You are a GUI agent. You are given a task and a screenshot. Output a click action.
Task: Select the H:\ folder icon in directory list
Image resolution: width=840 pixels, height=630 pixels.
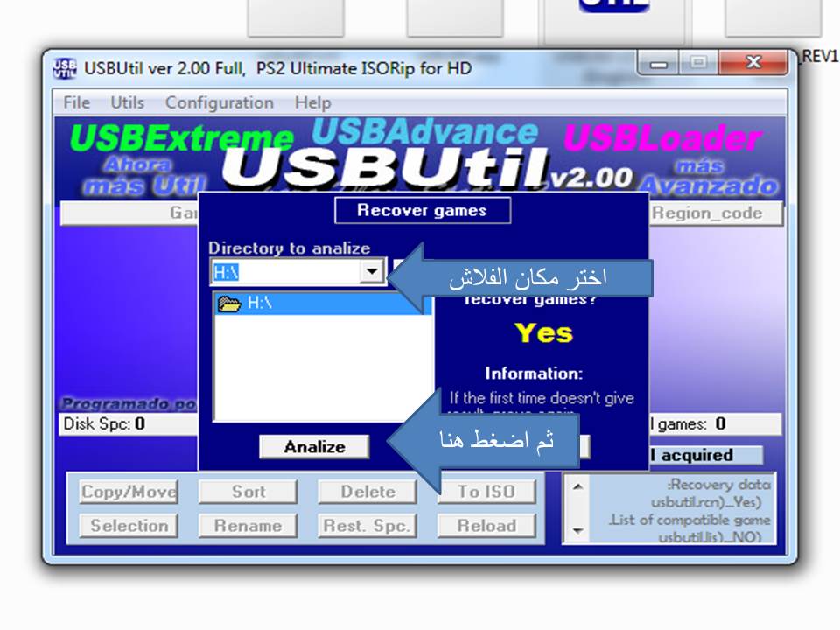(x=230, y=304)
